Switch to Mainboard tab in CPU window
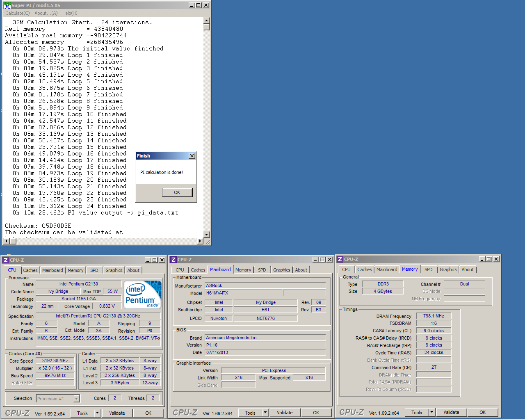This screenshot has height=420, width=525. tap(52, 270)
